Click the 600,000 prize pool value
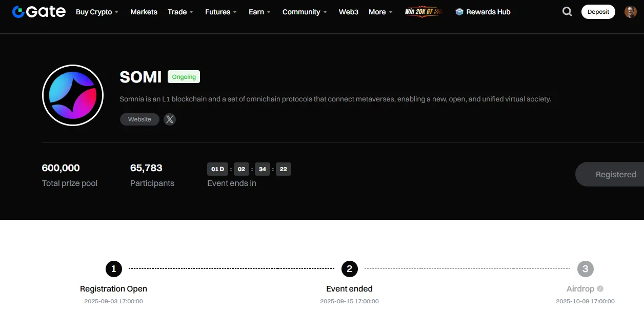This screenshot has height=312, width=644. 61,168
